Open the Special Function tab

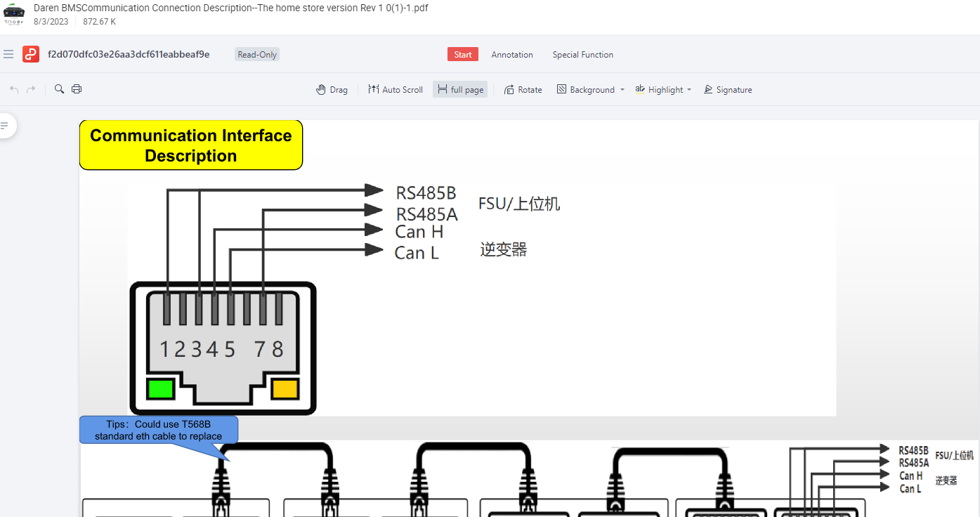[583, 55]
